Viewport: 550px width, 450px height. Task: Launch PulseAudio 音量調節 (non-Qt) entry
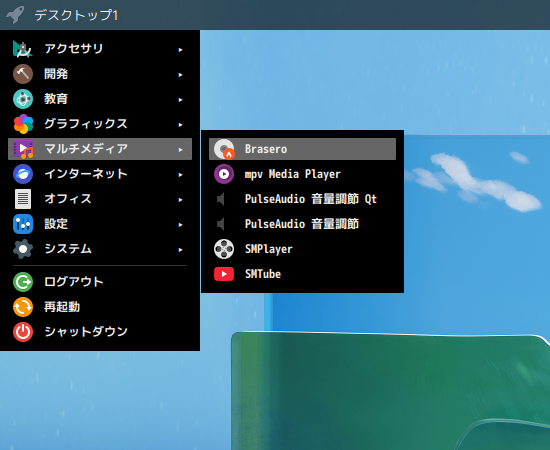pos(302,224)
